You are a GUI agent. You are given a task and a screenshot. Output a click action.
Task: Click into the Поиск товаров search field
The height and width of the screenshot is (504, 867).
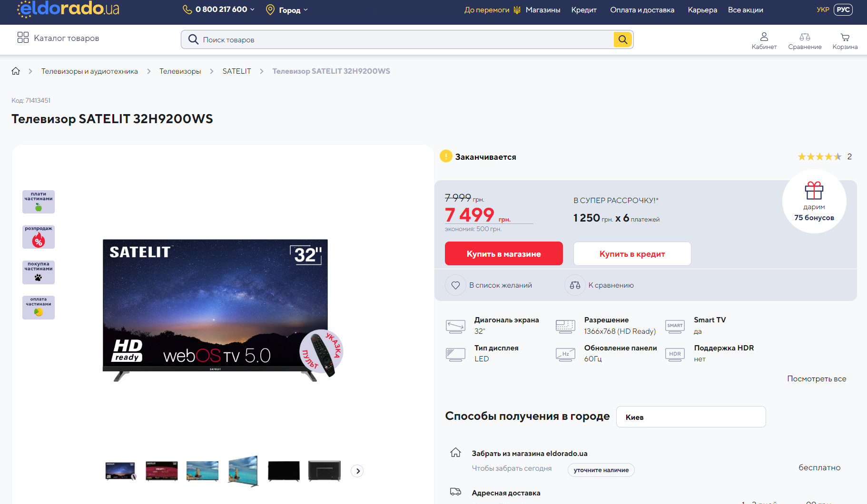404,40
